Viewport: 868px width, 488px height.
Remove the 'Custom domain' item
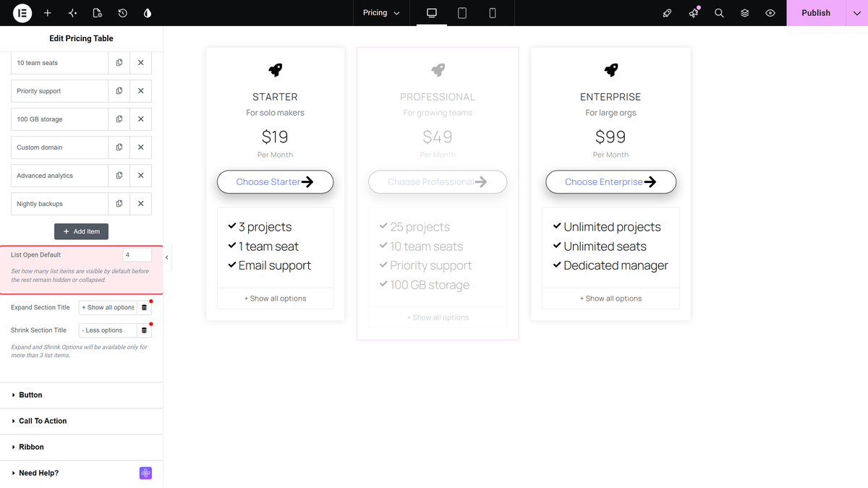click(x=141, y=147)
